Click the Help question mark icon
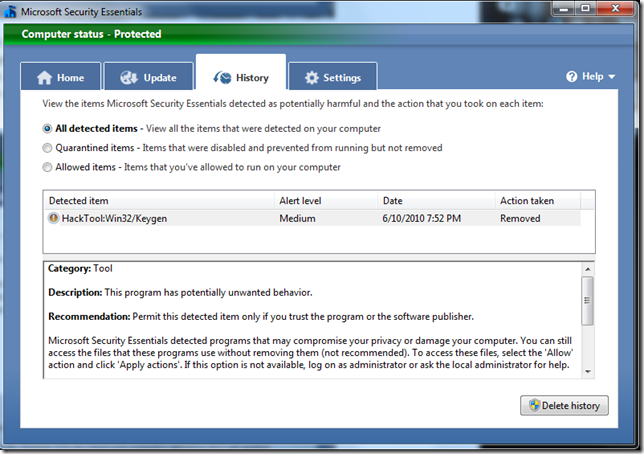The image size is (644, 454). pos(571,76)
